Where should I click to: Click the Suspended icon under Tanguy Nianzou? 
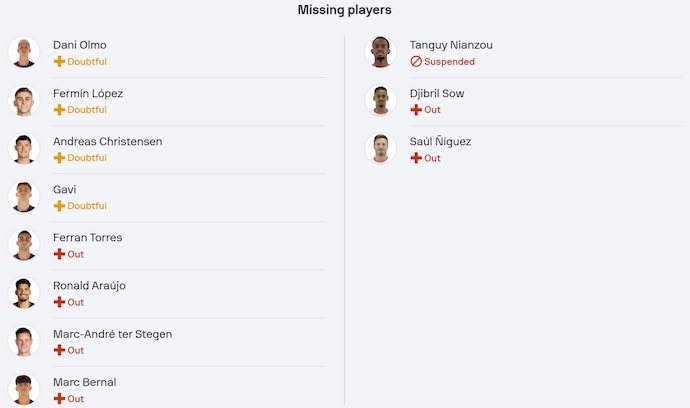416,62
